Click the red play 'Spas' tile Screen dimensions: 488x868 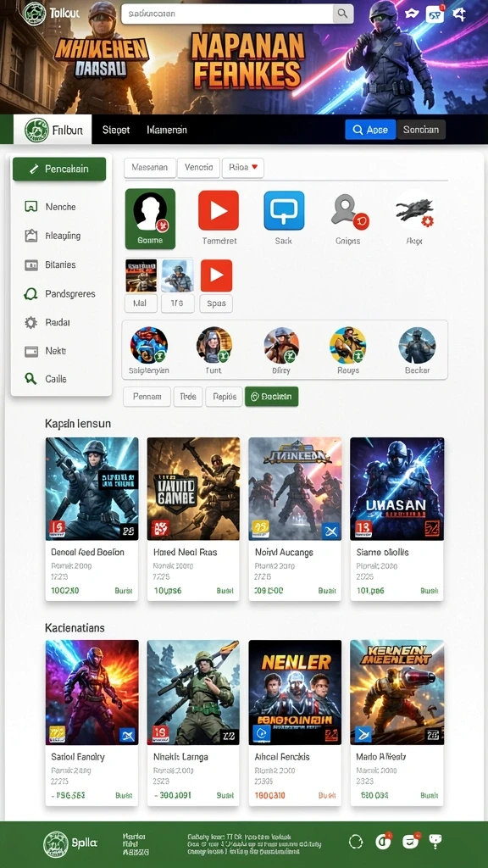coord(216,275)
